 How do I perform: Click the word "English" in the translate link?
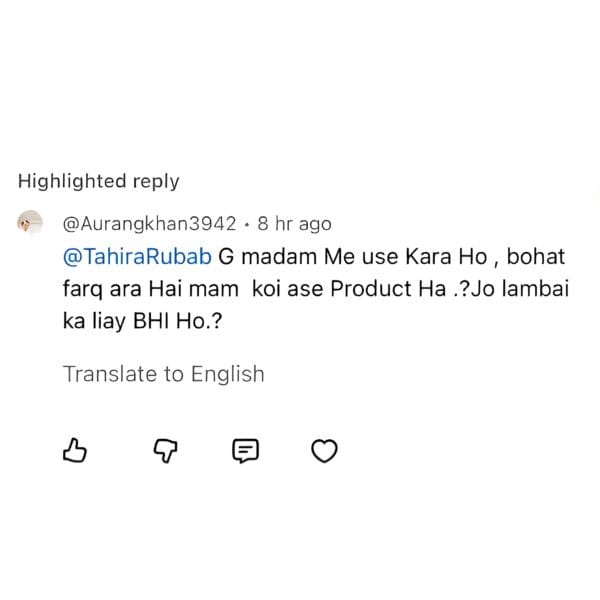pyautogui.click(x=227, y=374)
